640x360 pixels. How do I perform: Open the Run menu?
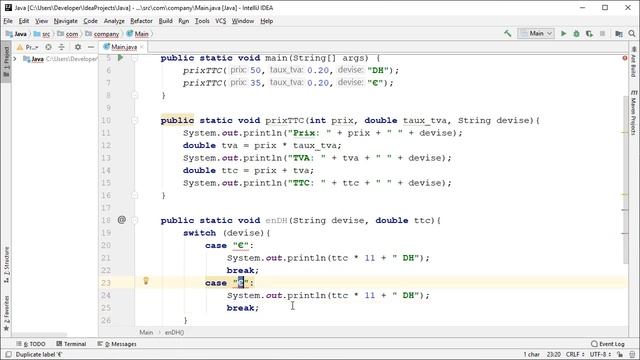pos(183,21)
